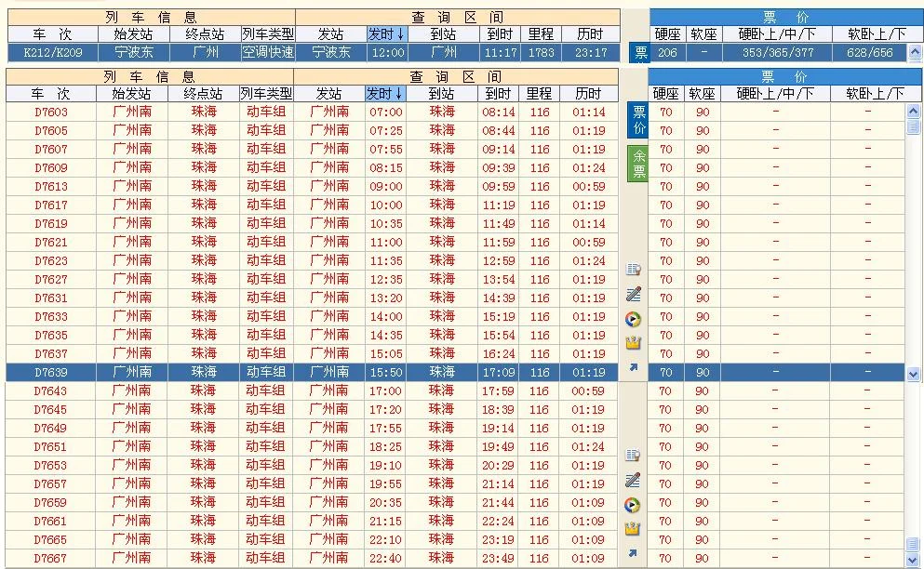Click the 到时 column header

pos(498,93)
